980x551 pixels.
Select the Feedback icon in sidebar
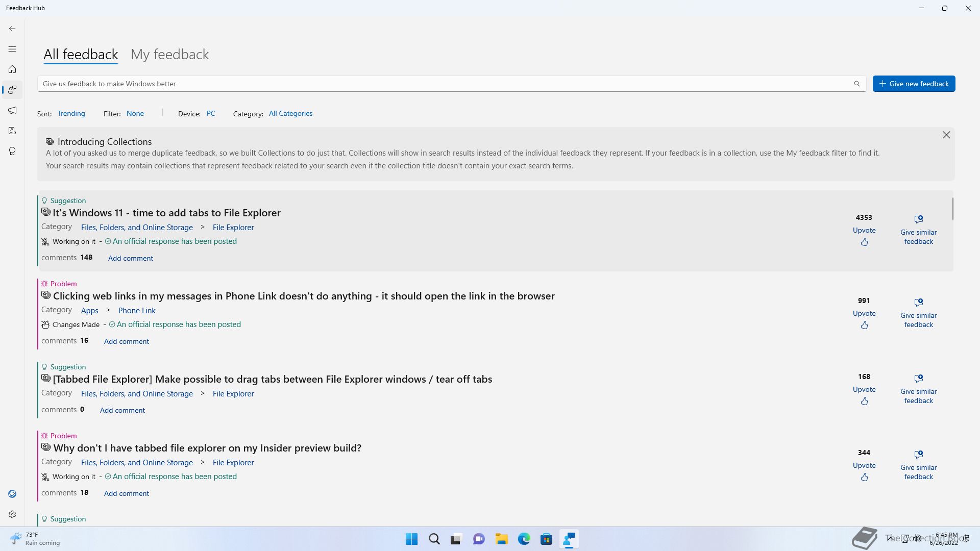pyautogui.click(x=12, y=90)
